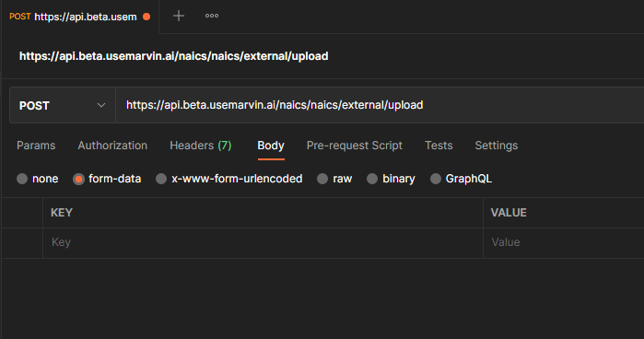Open the Pre-request Script tab
Screen dimensions: 644x339
coord(355,146)
